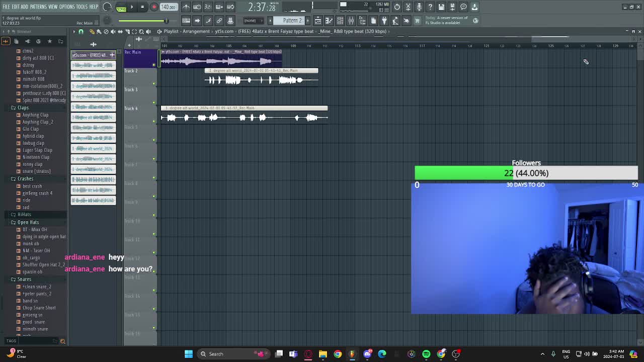This screenshot has height=362, width=644.
Task: Click the stamp tool icon in toolbar
Action: [230, 21]
